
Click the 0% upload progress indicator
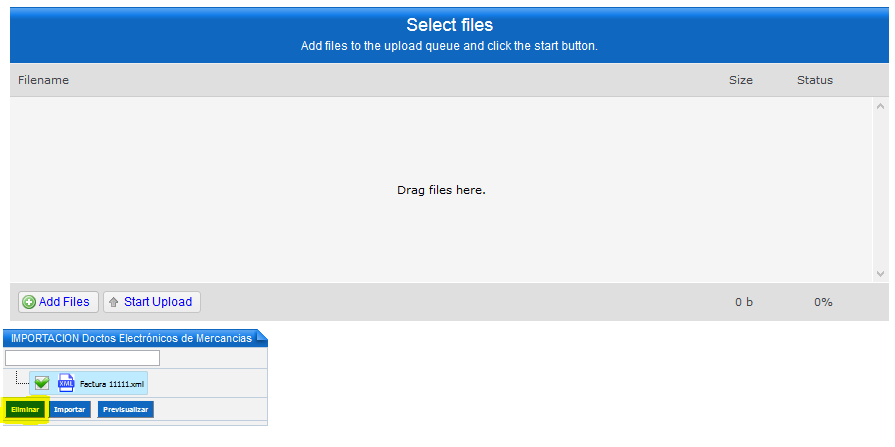(x=823, y=302)
